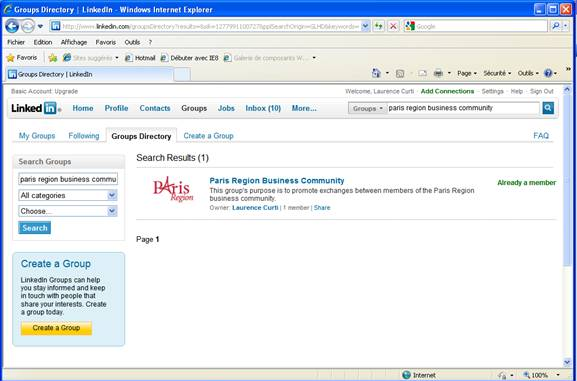This screenshot has width=577, height=381.
Task: Click the Add to favorites bar star icon
Action: pos(53,58)
